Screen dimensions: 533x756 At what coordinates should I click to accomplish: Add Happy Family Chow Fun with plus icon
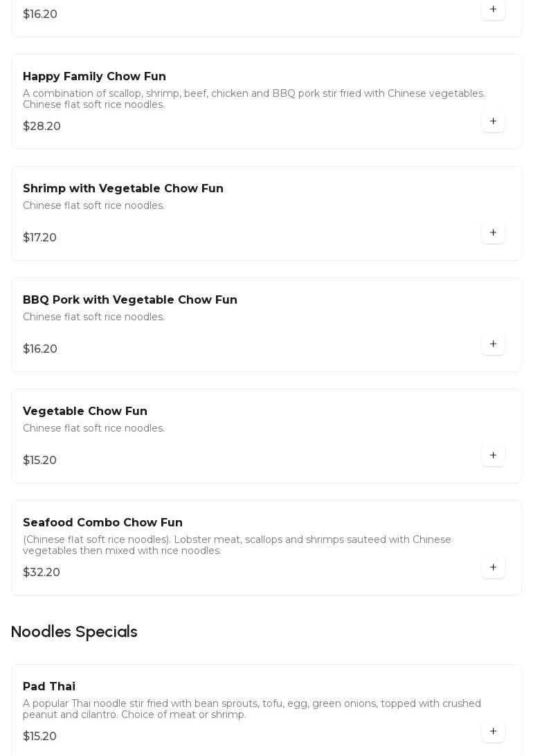click(x=493, y=122)
